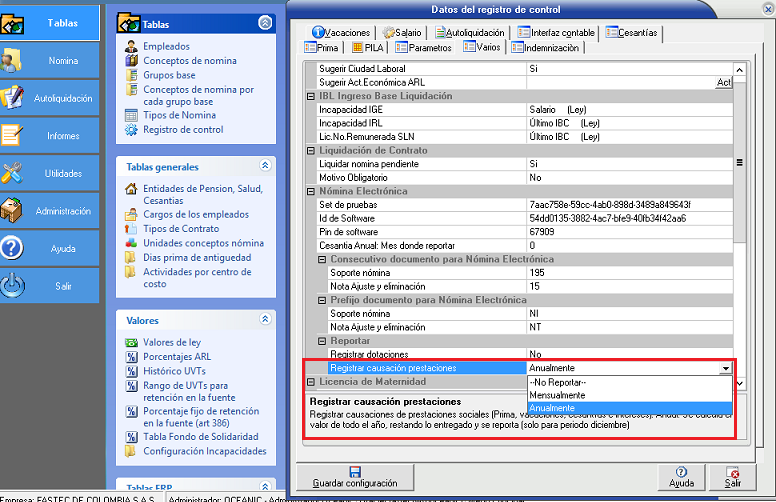Screen dimensions: 776x502
Task: Switch to the PILA tab
Action: (x=370, y=47)
